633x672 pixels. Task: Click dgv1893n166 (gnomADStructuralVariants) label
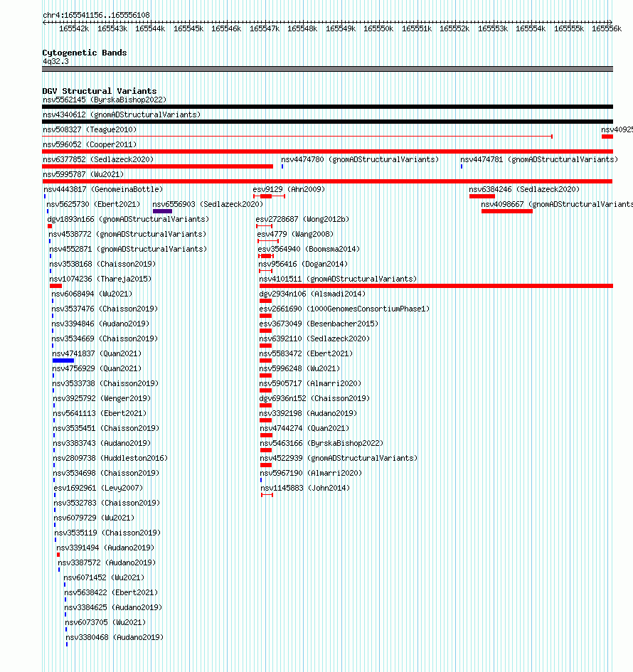point(128,220)
